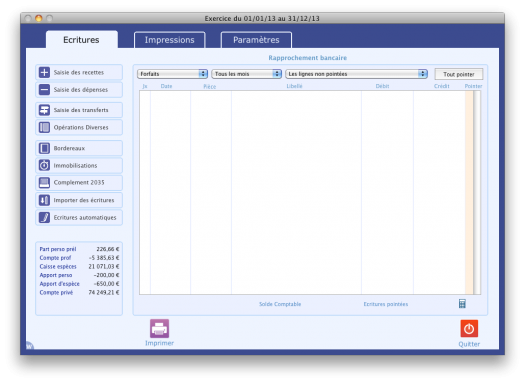The height and width of the screenshot is (383, 525).
Task: Switch to the Impressions tab
Action: pos(170,40)
